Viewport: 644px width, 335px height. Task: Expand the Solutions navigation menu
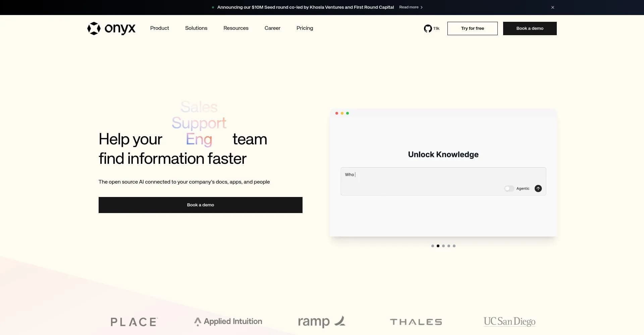(196, 28)
